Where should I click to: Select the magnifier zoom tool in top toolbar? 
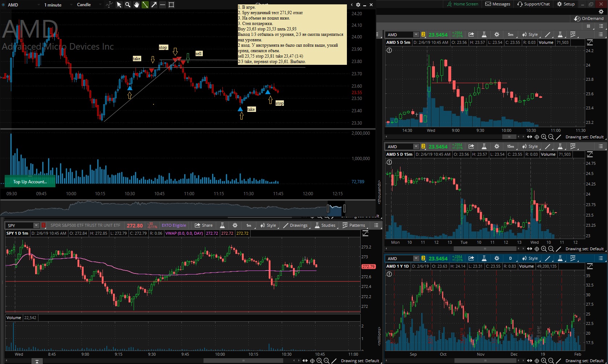(x=127, y=5)
